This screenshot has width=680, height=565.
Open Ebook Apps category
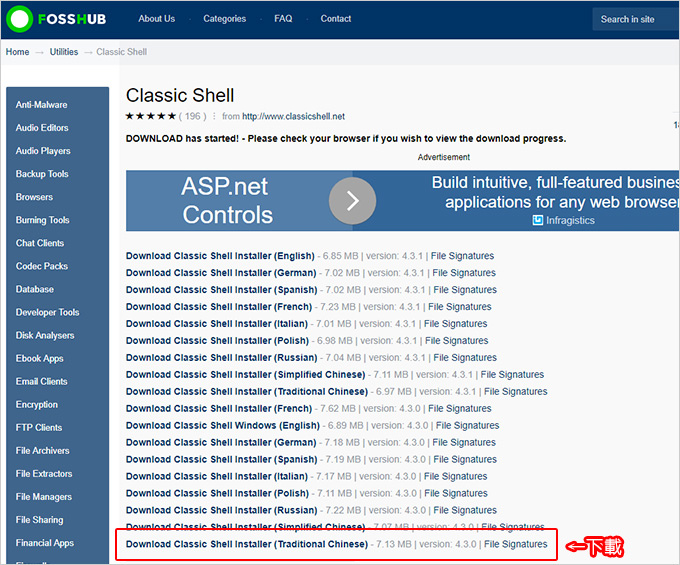point(39,359)
